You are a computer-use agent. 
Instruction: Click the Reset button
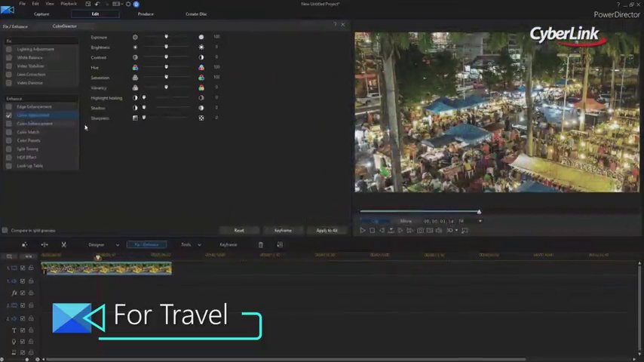239,230
